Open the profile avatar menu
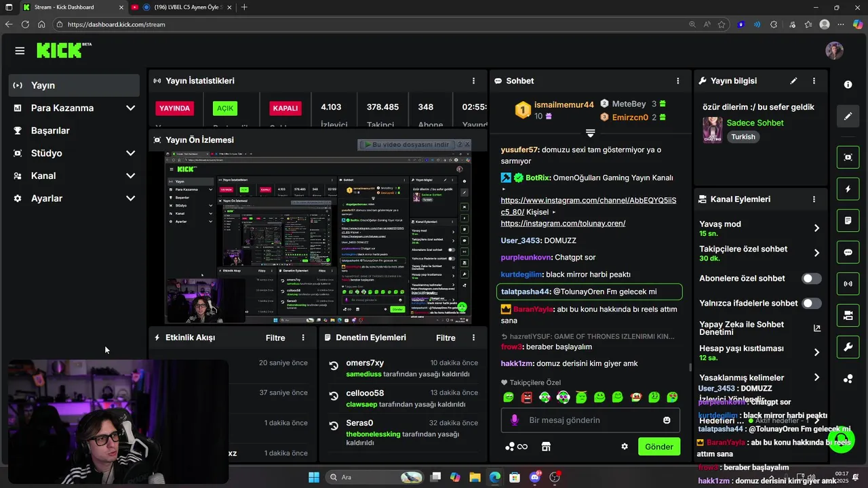Viewport: 868px width, 488px height. 834,51
